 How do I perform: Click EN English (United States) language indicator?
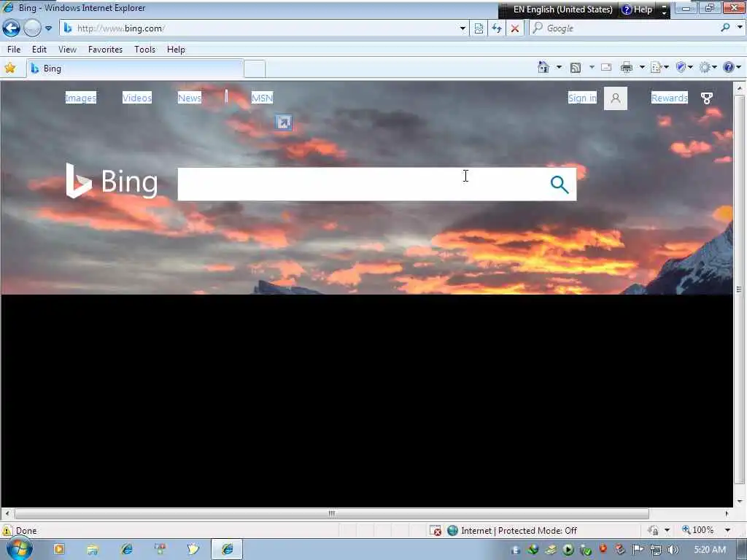tap(562, 9)
